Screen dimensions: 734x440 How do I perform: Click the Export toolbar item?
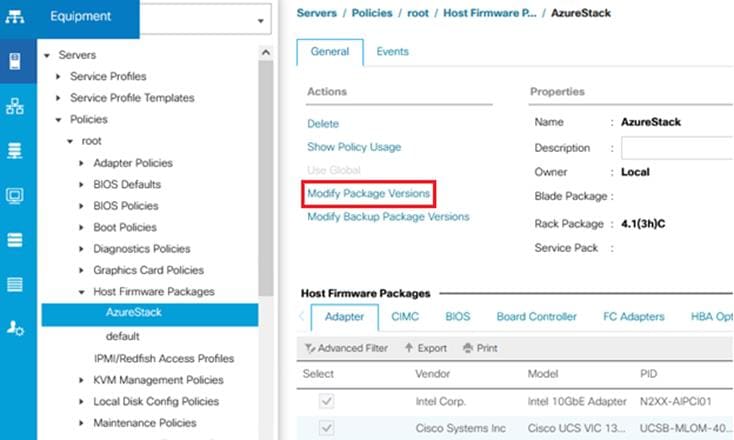(x=426, y=348)
